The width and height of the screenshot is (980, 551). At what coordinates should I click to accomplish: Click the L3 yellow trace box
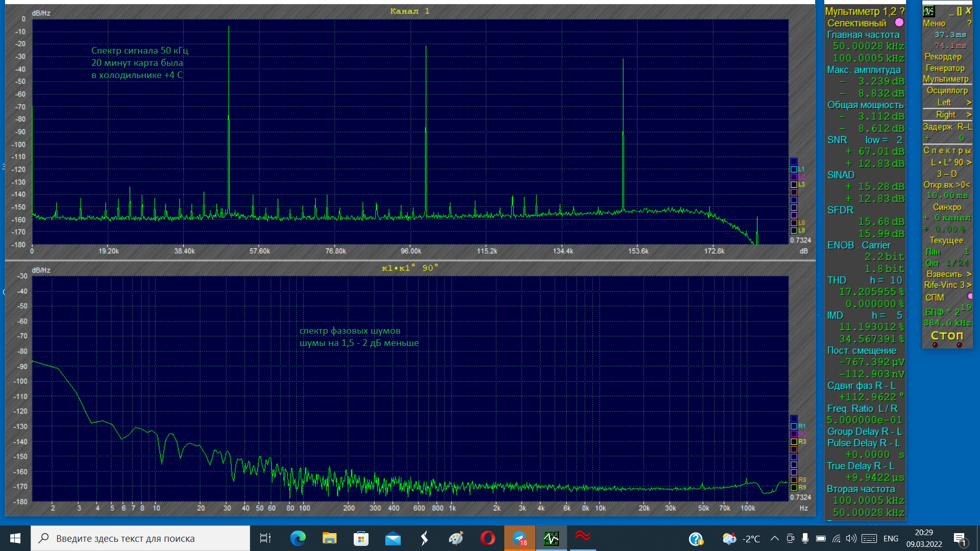point(794,185)
